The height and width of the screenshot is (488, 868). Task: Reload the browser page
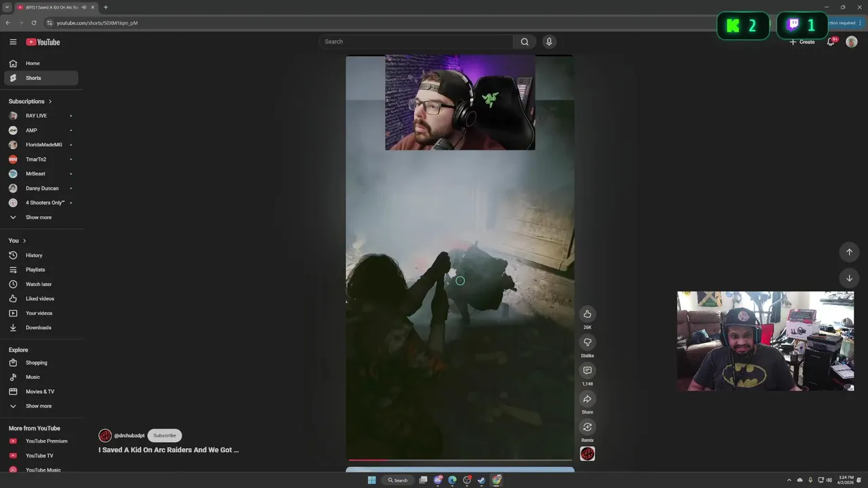[x=34, y=22]
